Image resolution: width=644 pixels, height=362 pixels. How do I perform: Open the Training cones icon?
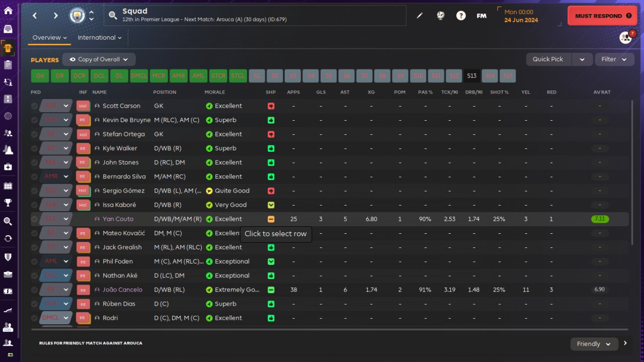tap(8, 150)
